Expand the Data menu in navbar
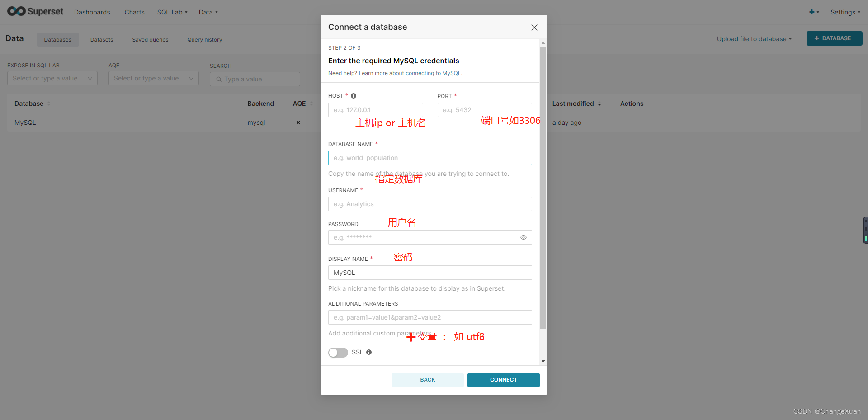Viewport: 868px width, 420px height. pyautogui.click(x=208, y=12)
